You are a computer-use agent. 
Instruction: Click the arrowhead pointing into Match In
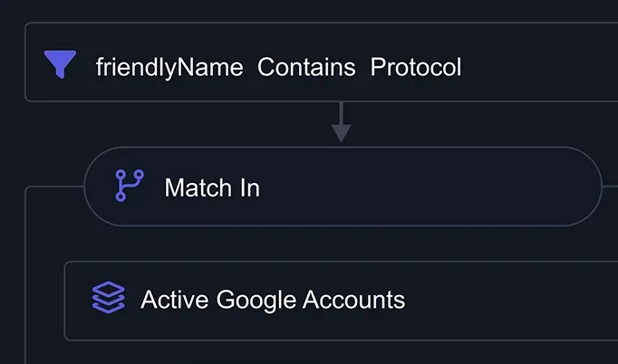pyautogui.click(x=341, y=133)
